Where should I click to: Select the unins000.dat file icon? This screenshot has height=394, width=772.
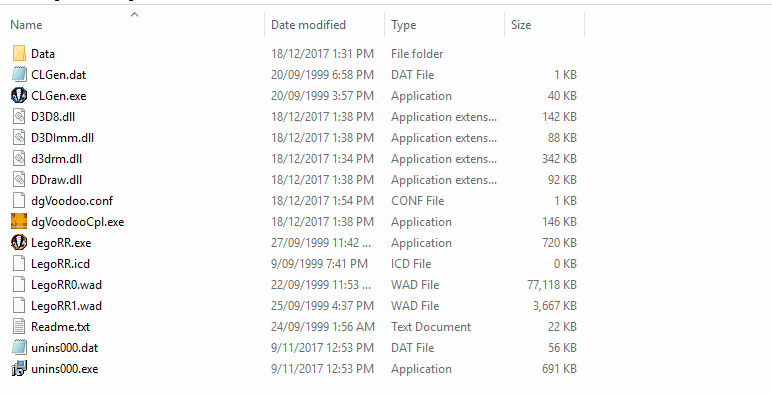coord(19,348)
